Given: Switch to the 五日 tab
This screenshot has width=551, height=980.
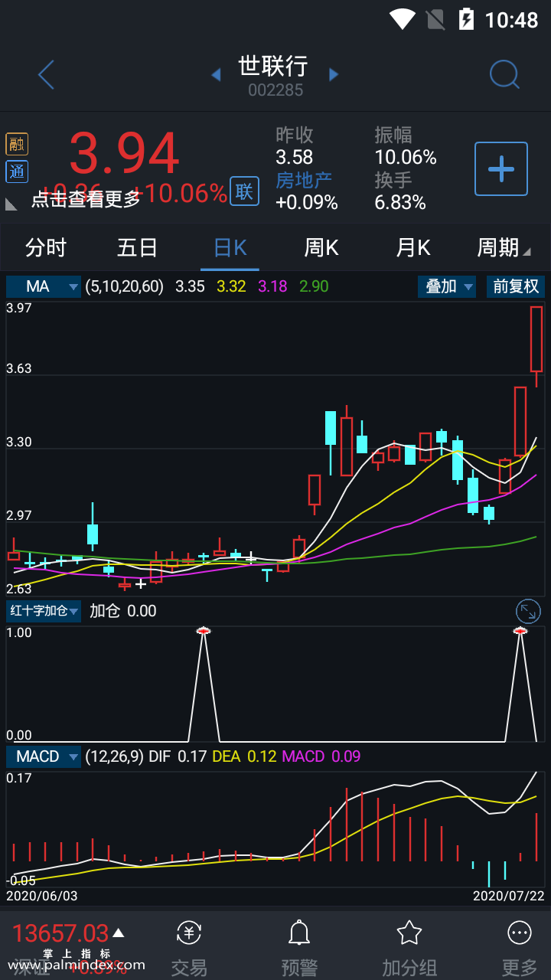Looking at the screenshot, I should pyautogui.click(x=138, y=247).
